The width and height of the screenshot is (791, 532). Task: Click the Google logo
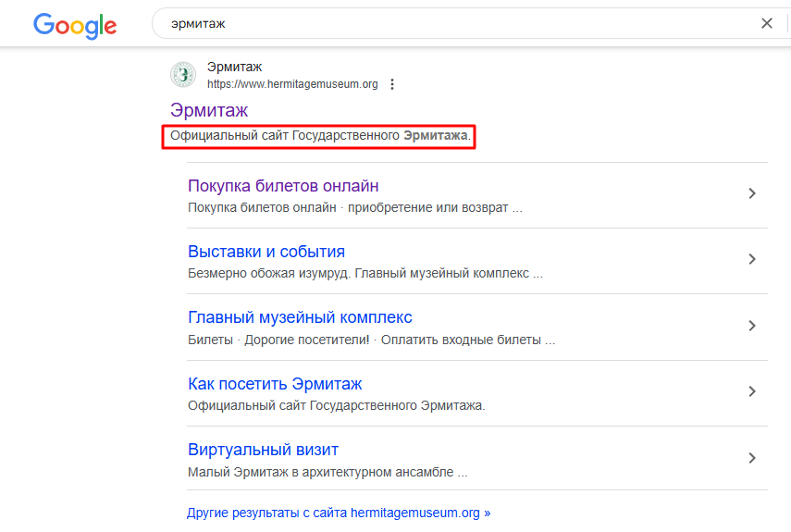75,24
